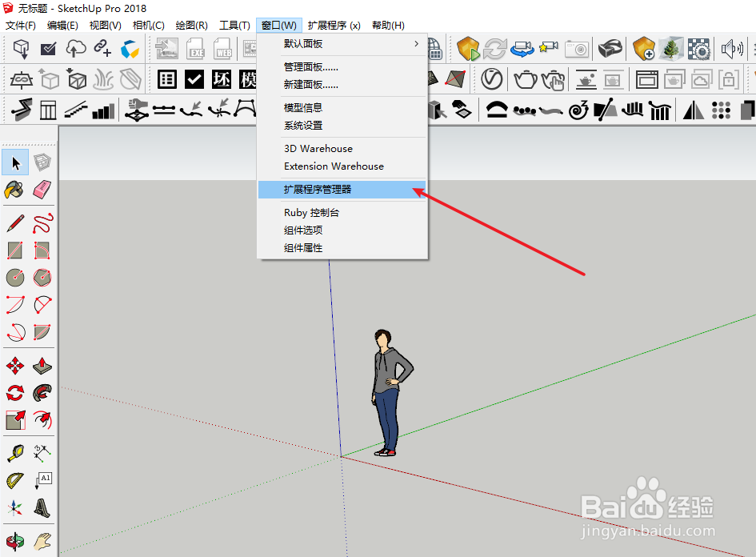Select the Rotate tool
The image size is (756, 557).
click(15, 393)
